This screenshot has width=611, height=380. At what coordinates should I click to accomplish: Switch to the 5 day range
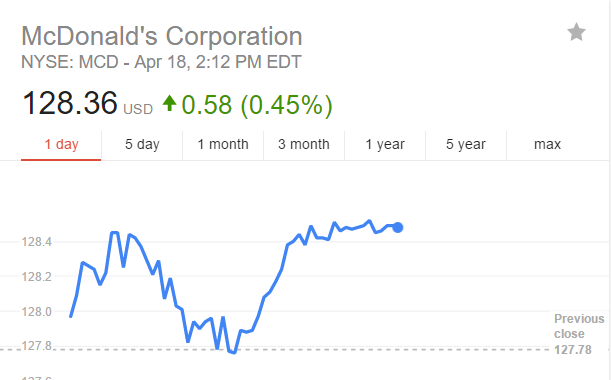(x=142, y=145)
